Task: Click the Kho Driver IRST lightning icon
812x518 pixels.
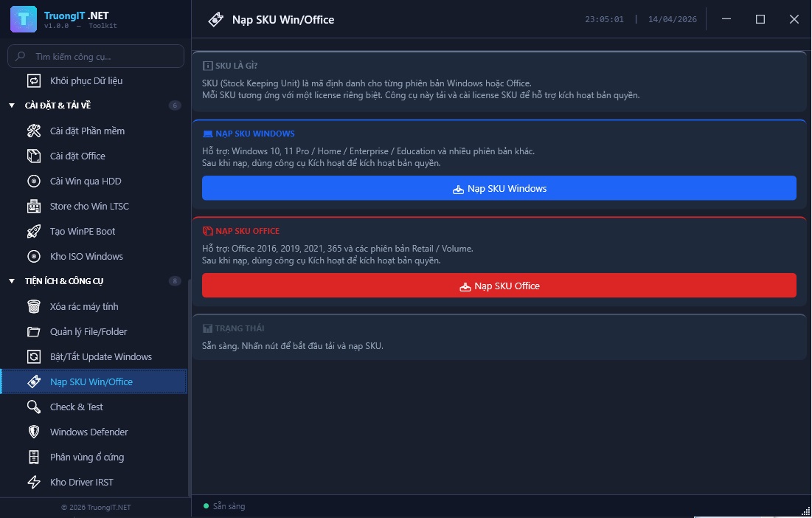Action: pos(34,483)
